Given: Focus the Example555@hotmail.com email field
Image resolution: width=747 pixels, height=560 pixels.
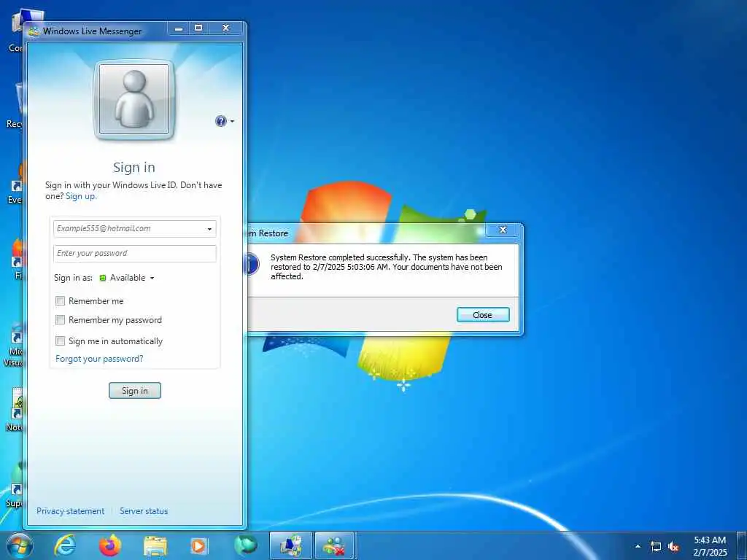Looking at the screenshot, I should [135, 228].
